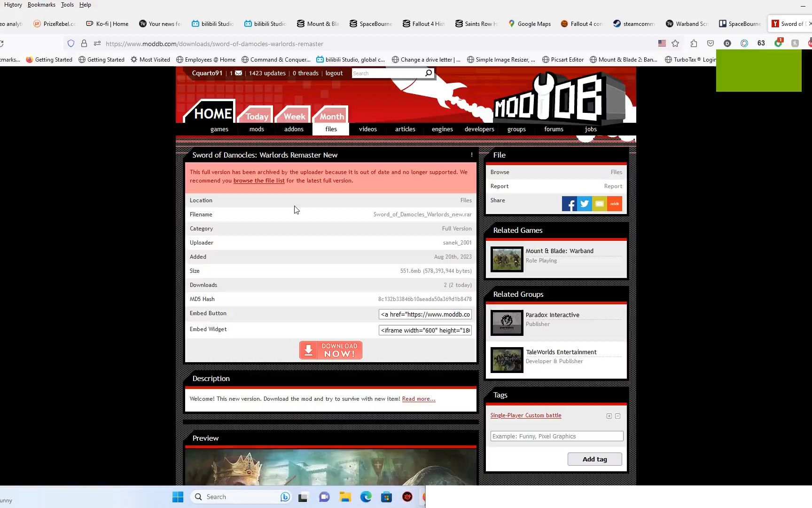The width and height of the screenshot is (812, 508).
Task: Click the US flag icon in the address bar
Action: [662, 43]
